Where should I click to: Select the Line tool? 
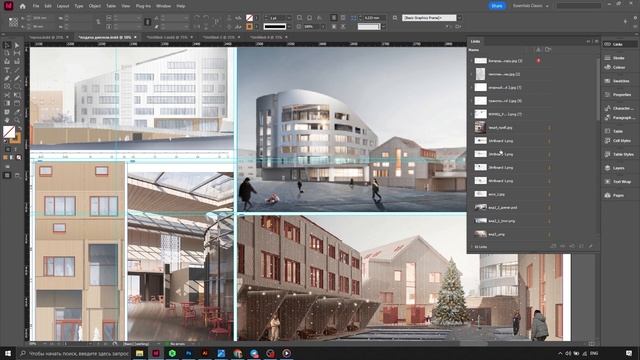17,70
